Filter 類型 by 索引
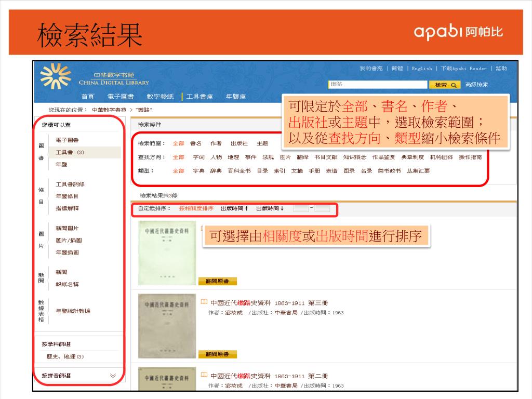The width and height of the screenshot is (532, 399). (280, 170)
